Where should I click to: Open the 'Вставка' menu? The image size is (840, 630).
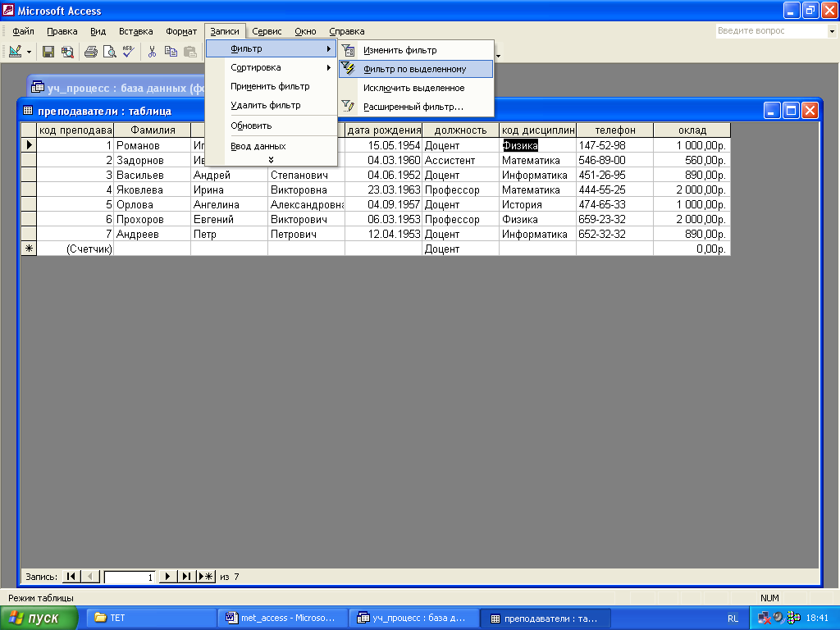pyautogui.click(x=135, y=31)
